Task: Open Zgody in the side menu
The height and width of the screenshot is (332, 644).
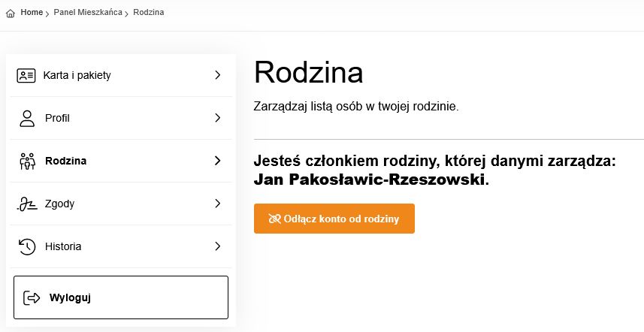Action: [121, 204]
